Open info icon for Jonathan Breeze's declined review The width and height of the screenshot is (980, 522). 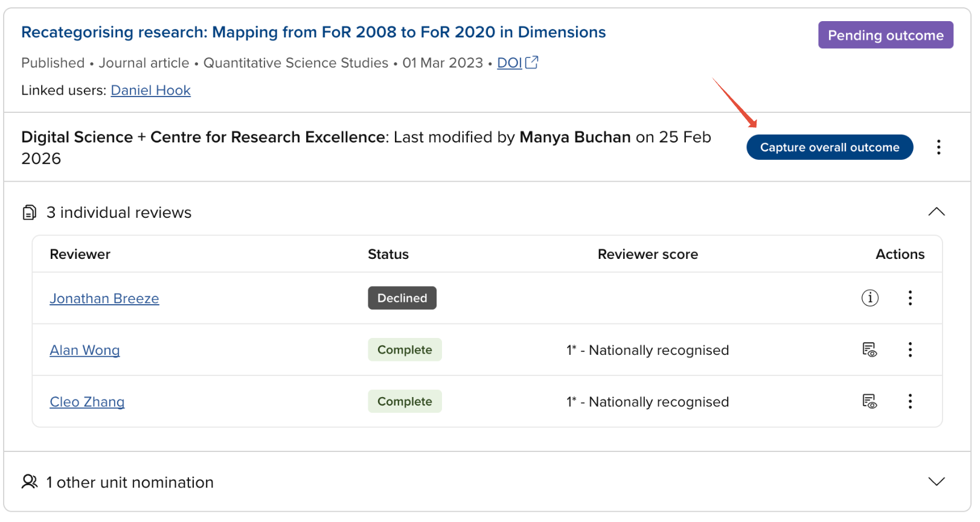(x=870, y=298)
